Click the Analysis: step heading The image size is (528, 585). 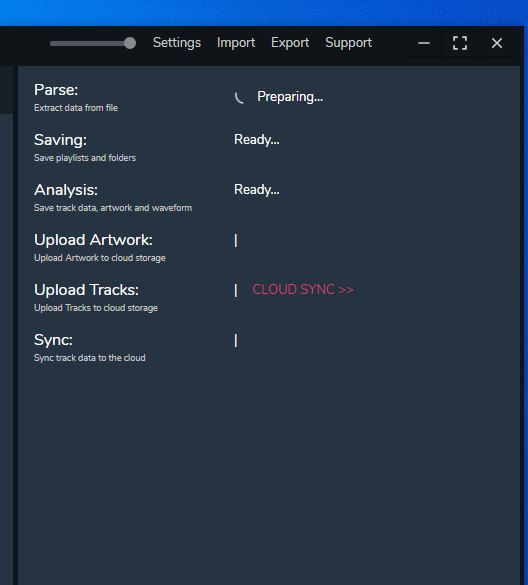pos(66,190)
